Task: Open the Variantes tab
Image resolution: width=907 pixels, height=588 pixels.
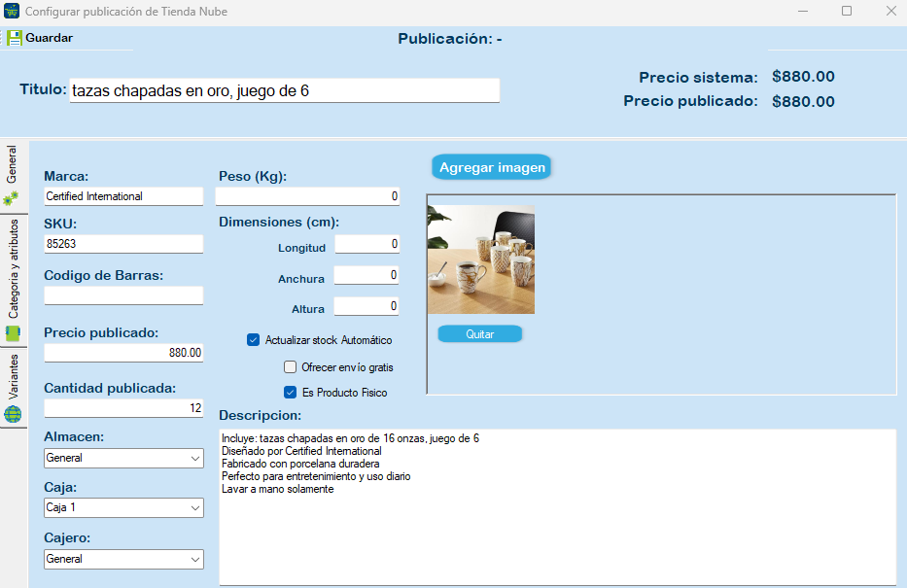Action: pos(13,379)
